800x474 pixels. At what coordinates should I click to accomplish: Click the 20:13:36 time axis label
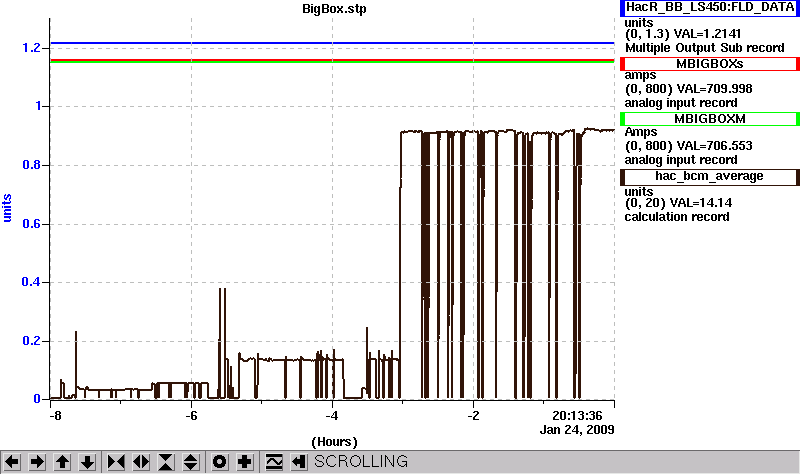(x=578, y=416)
